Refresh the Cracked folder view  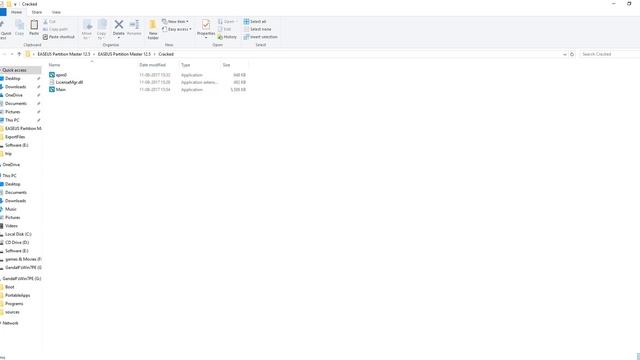coord(572,54)
